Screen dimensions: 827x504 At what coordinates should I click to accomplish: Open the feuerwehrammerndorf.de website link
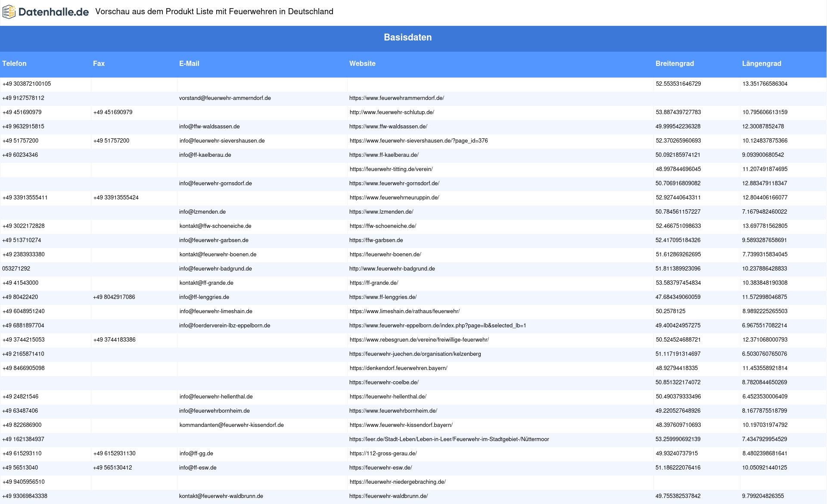(397, 98)
